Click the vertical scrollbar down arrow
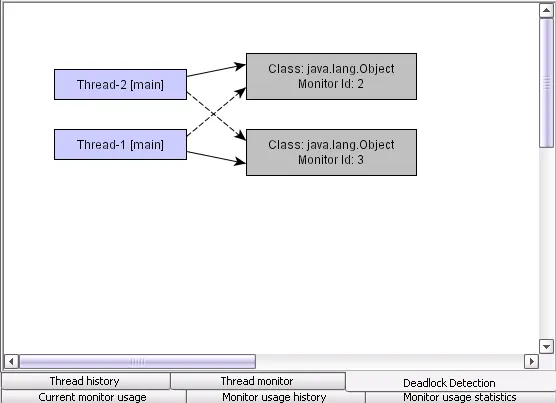Viewport: 556px width, 403px height. coord(546,346)
